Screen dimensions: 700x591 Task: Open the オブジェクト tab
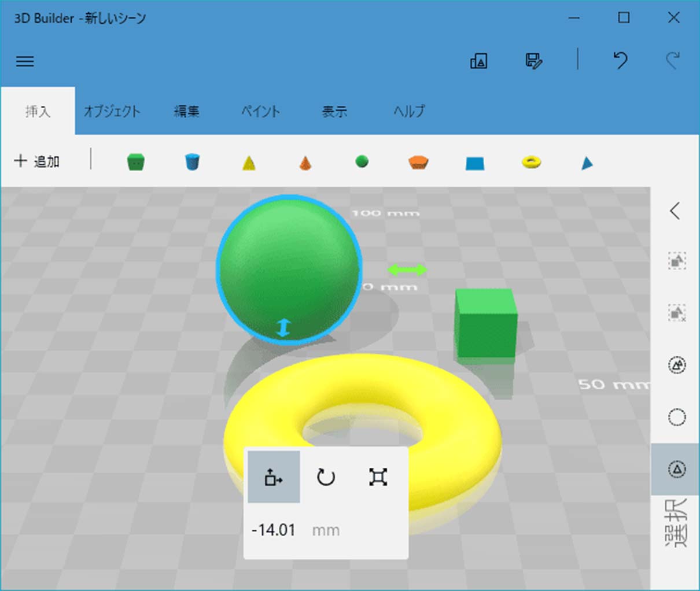[112, 111]
